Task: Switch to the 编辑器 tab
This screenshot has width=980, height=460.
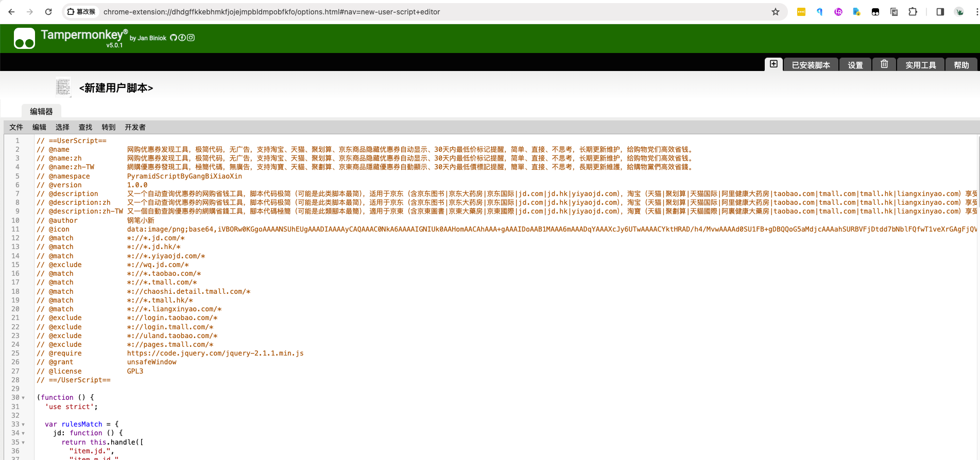Action: click(x=41, y=111)
